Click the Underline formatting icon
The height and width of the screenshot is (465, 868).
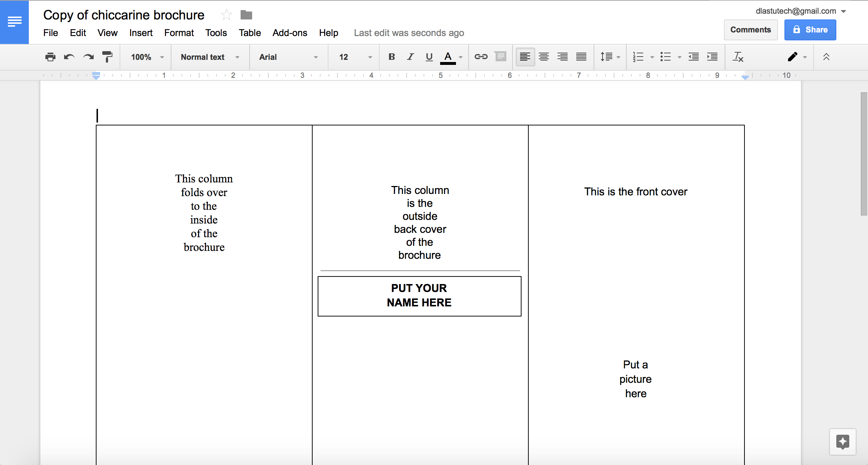[x=429, y=57]
